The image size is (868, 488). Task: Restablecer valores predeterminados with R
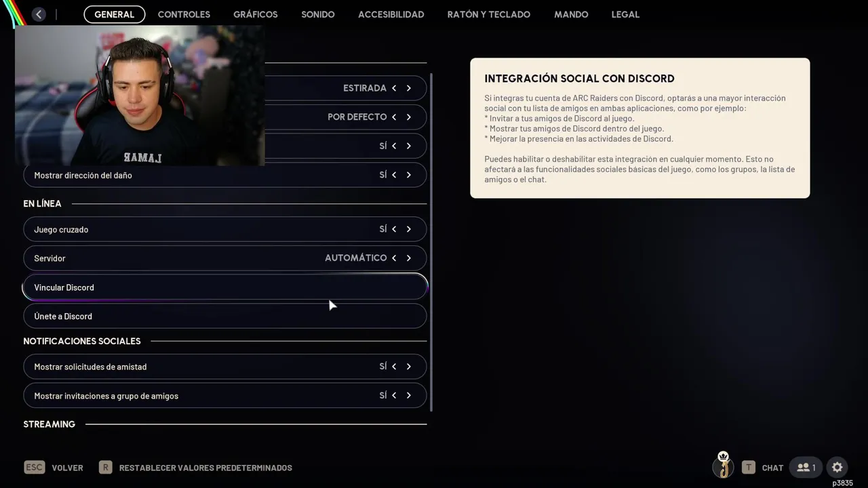point(195,468)
